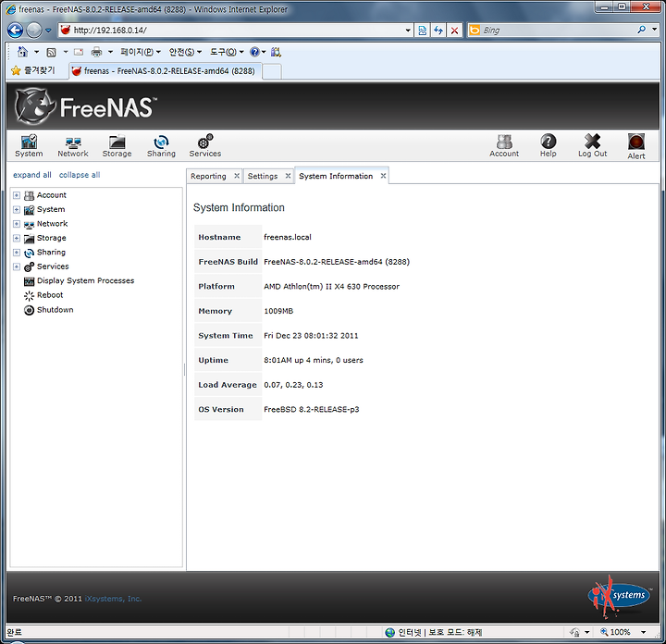Click the RSS feeds icon
The image size is (666, 644).
52,52
